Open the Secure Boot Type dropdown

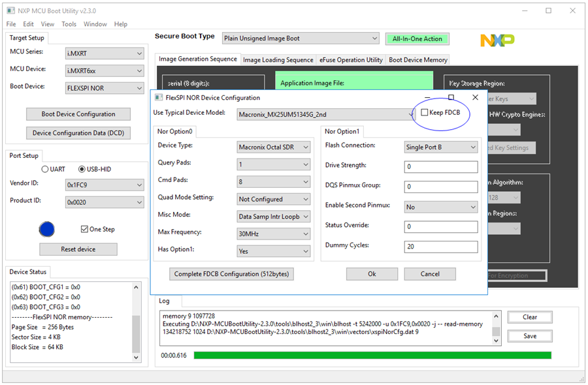pyautogui.click(x=301, y=38)
